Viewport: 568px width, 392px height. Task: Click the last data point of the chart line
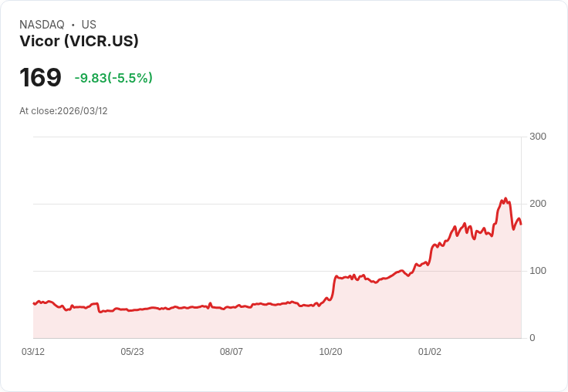tap(521, 225)
